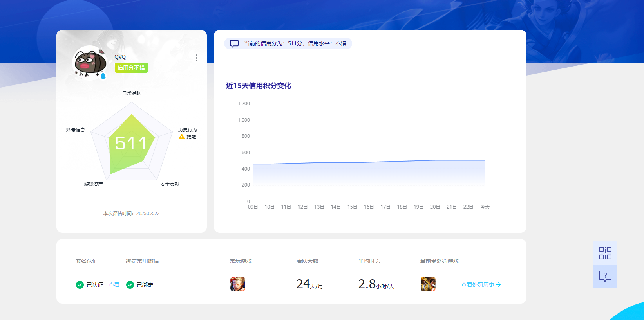Select the 安全贡献 radar axis label

click(170, 184)
